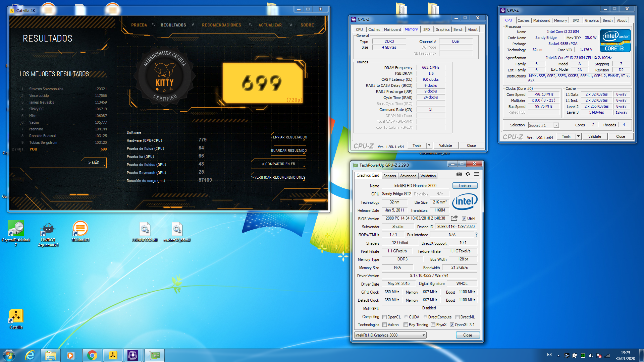Toggle the OpenCL checkbox
The width and height of the screenshot is (644, 362).
point(385,317)
